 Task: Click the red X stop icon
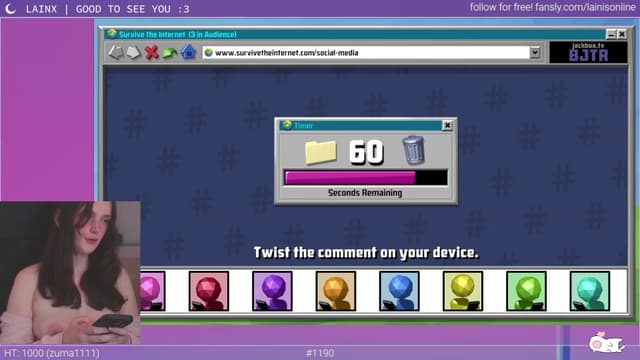click(x=152, y=53)
